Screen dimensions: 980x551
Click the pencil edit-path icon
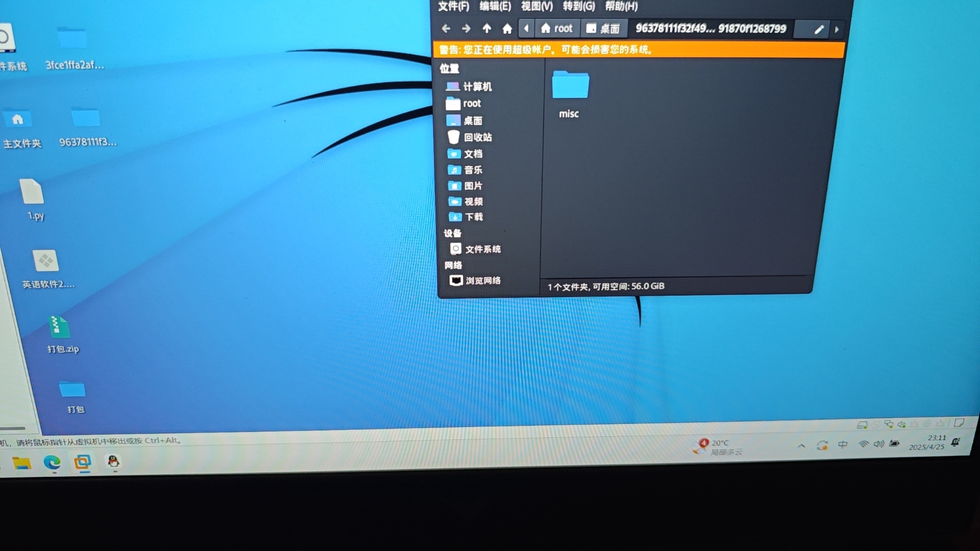[819, 30]
